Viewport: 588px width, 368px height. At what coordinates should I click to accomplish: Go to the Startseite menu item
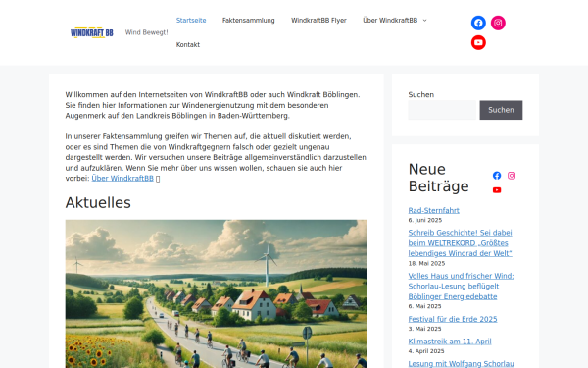click(x=191, y=21)
